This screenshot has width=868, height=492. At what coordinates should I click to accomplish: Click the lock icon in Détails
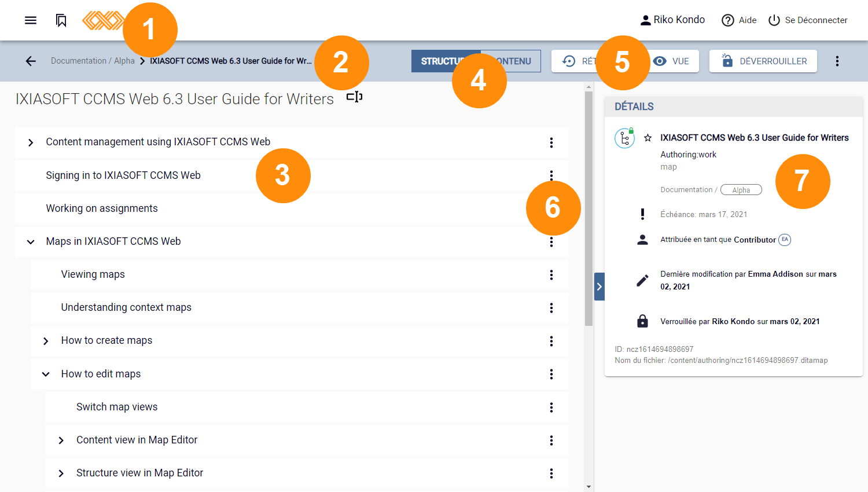642,321
